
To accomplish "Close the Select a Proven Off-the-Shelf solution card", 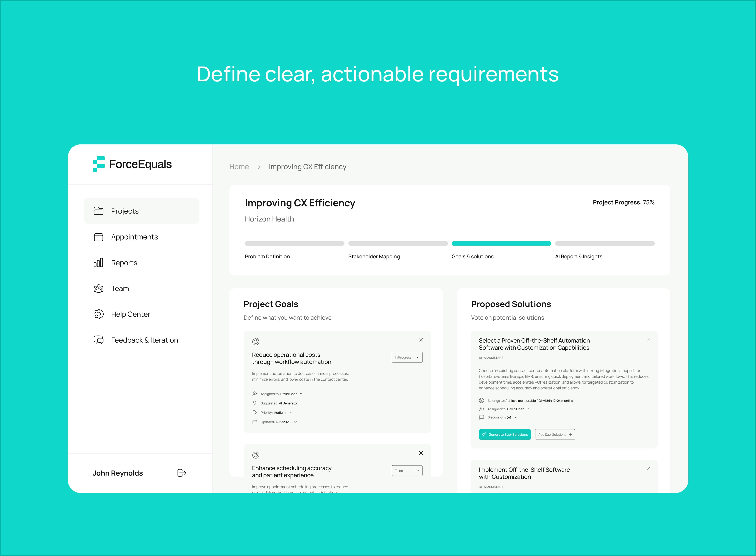I will click(648, 340).
